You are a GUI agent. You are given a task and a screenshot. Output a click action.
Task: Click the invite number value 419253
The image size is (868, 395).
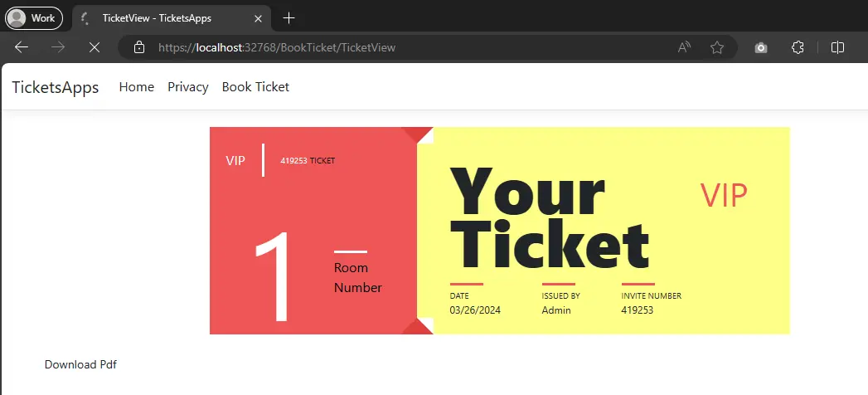pos(638,310)
